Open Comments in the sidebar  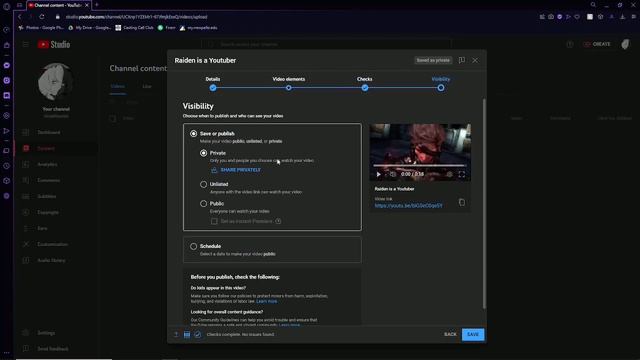(x=56, y=180)
